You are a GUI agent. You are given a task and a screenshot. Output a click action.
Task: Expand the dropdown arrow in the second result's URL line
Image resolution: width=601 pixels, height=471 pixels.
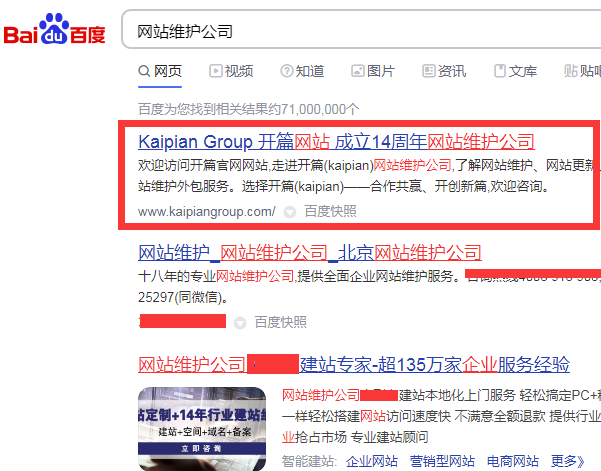tap(240, 323)
